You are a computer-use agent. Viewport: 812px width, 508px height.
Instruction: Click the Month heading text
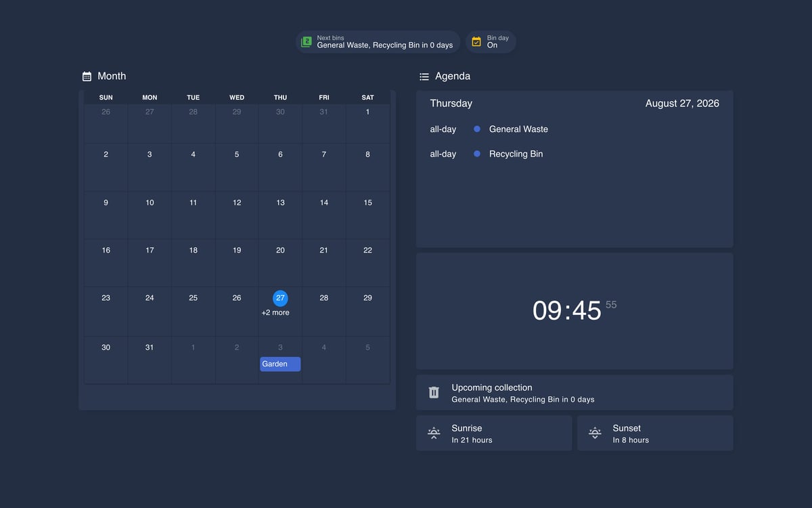[x=112, y=76]
